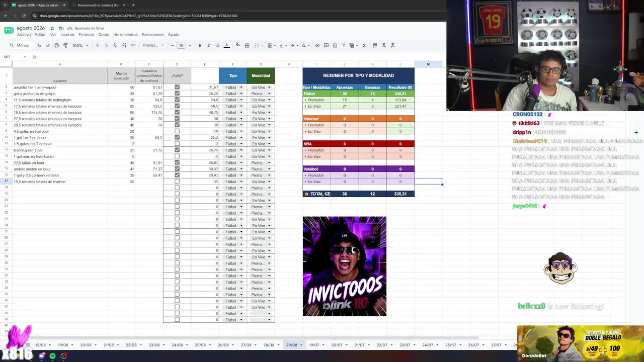Open the cell borders tool

pyautogui.click(x=247, y=45)
